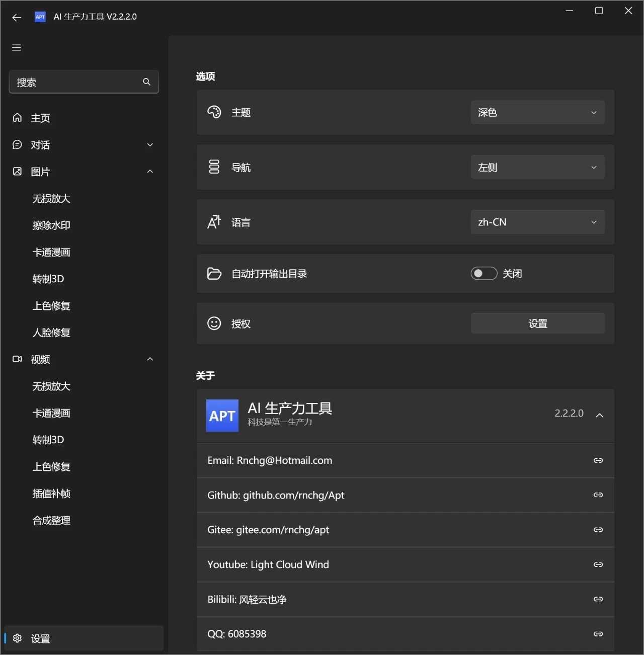Click the link icon in QQ row

click(598, 634)
